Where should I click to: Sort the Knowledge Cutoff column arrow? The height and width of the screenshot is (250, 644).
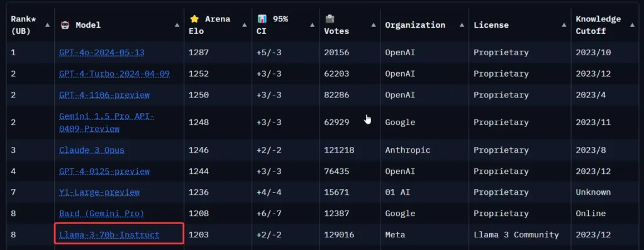[x=632, y=25]
